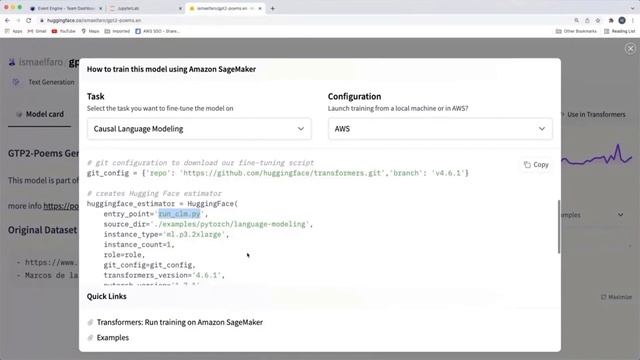
Task: Open the Reading List
Action: [620, 31]
